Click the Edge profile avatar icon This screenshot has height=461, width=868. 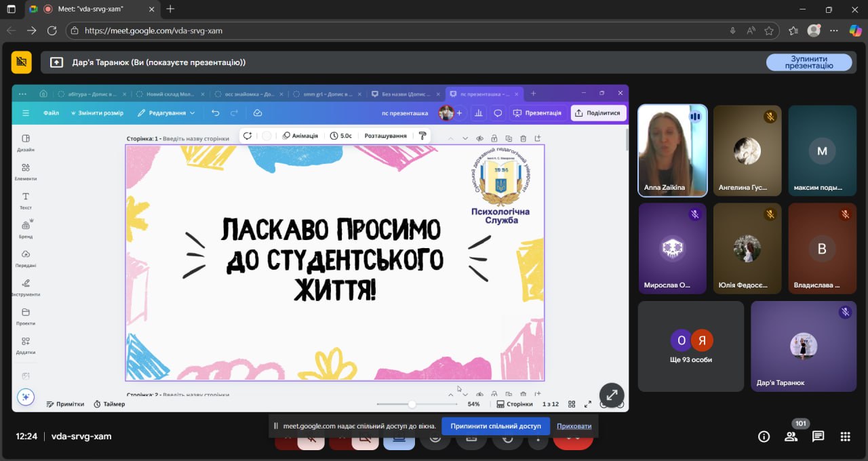coord(814,31)
